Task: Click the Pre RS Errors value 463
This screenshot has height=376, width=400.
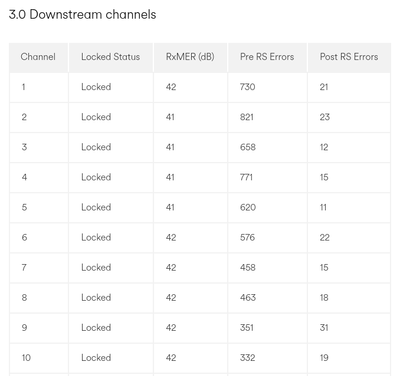Action: coord(248,297)
